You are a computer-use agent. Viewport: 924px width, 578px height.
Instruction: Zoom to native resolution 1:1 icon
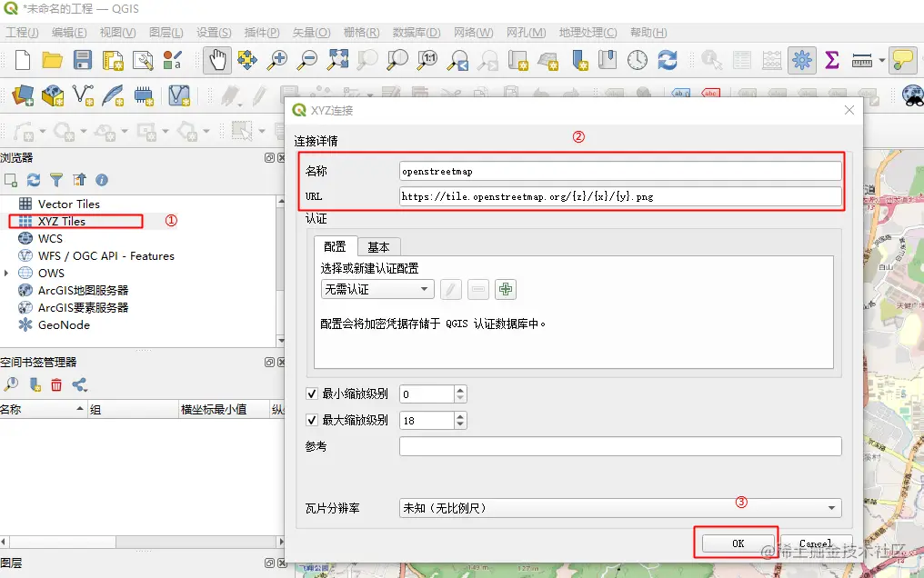click(x=427, y=60)
